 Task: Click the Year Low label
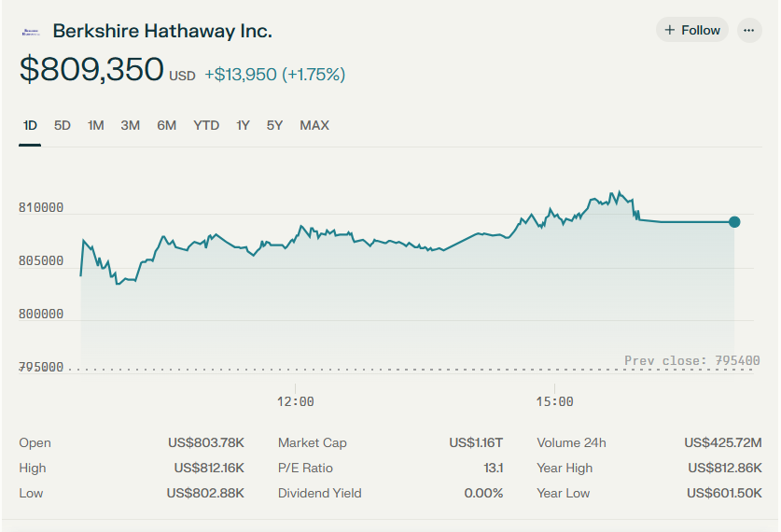(564, 493)
